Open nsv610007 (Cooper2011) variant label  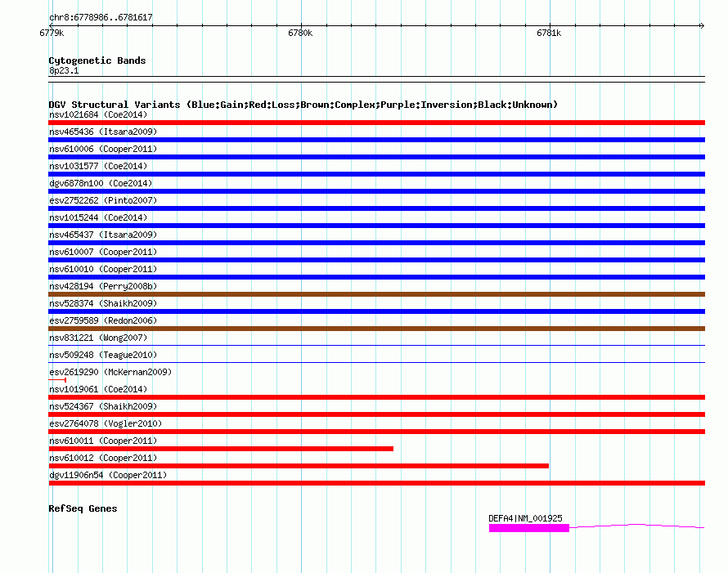(x=103, y=252)
